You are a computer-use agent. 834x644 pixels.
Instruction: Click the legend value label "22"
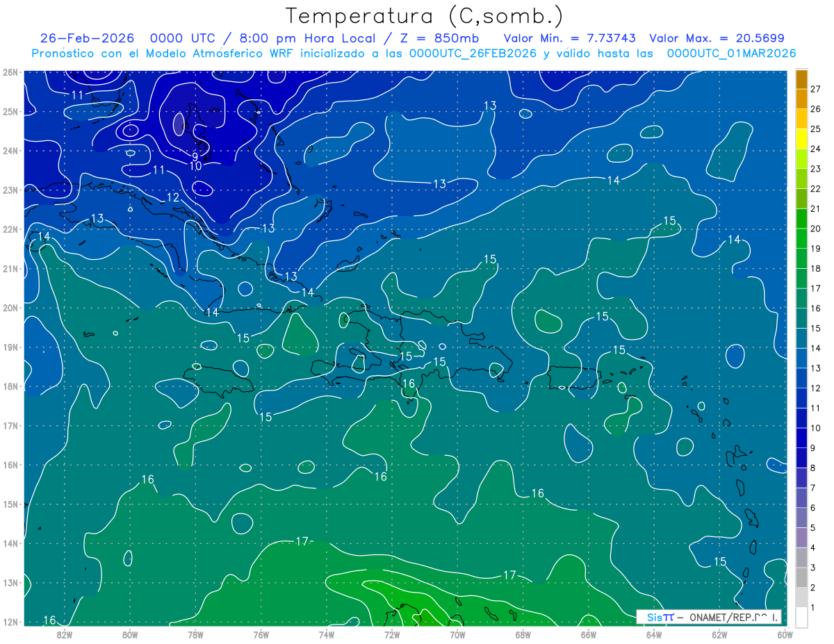pyautogui.click(x=815, y=189)
